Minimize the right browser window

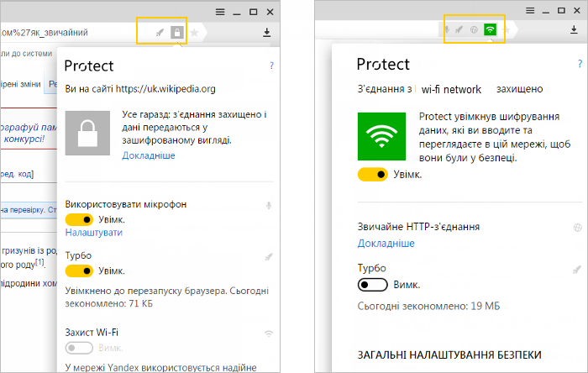(x=546, y=11)
